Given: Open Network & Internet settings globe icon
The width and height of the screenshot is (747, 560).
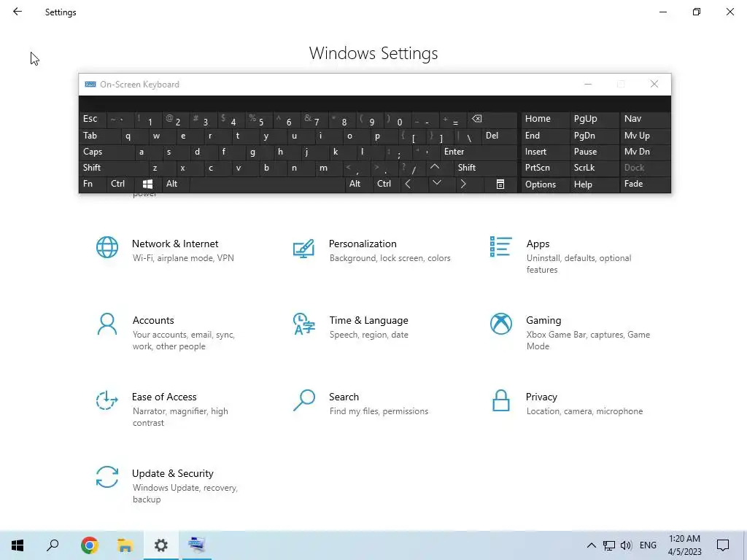Looking at the screenshot, I should [107, 247].
